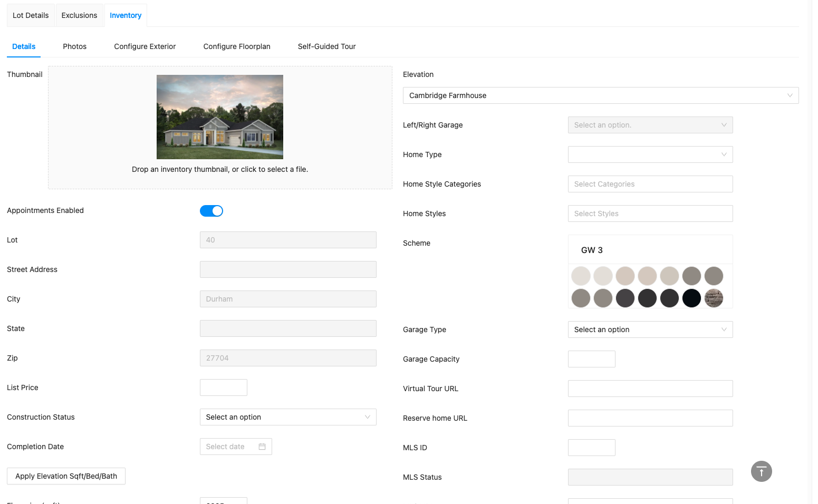The height and width of the screenshot is (504, 818).
Task: Click the drop inventory thumbnail text area
Action: [220, 169]
